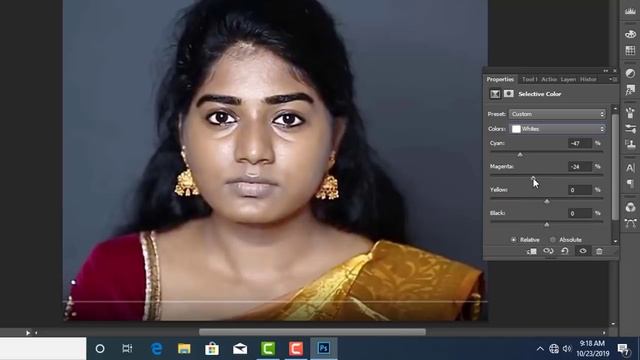The image size is (640, 360).
Task: Open the taskbar clock showing 9:18 AM
Action: (593, 348)
